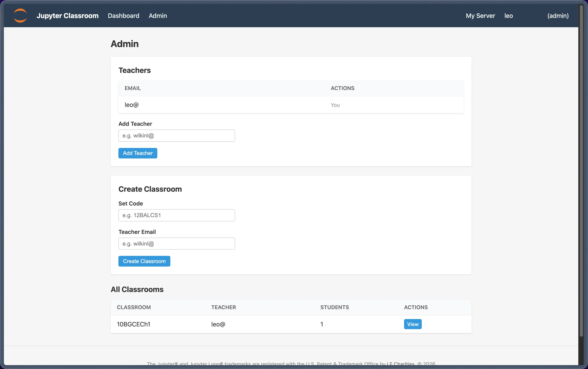
Task: Click the STUDENTS column header
Action: pos(335,307)
